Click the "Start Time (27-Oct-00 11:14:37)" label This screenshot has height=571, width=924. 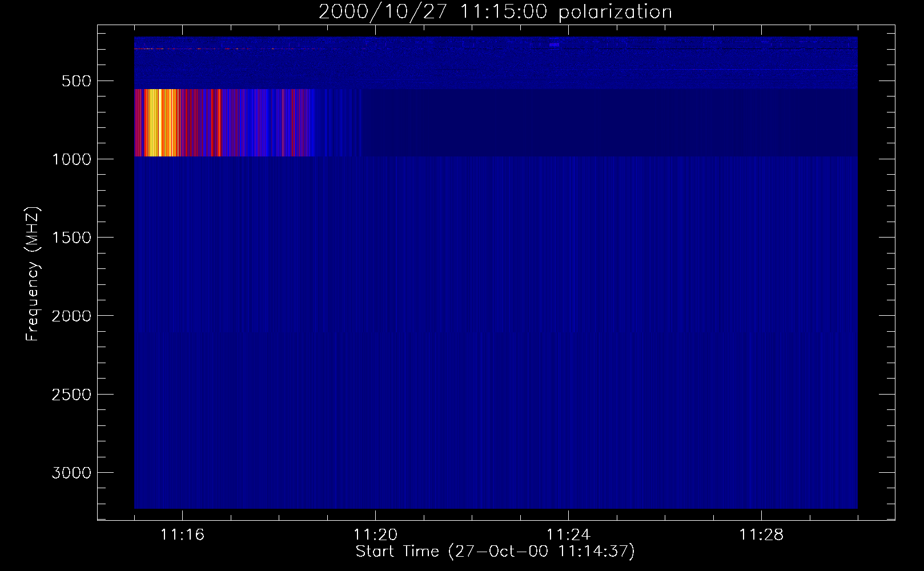pyautogui.click(x=495, y=552)
